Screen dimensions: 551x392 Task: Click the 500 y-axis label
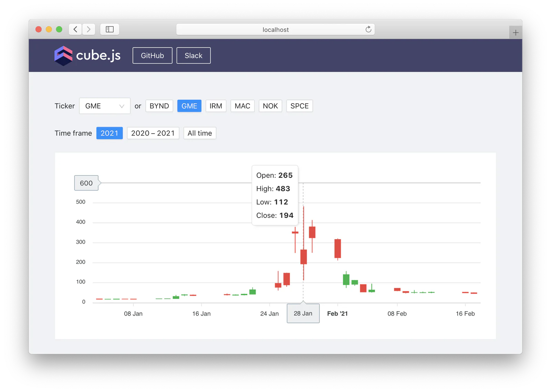[x=81, y=202]
